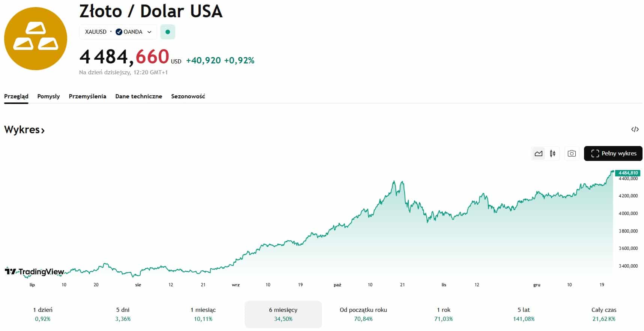Image resolution: width=644 pixels, height=331 pixels.
Task: Show Od początku roku range
Action: 363,314
